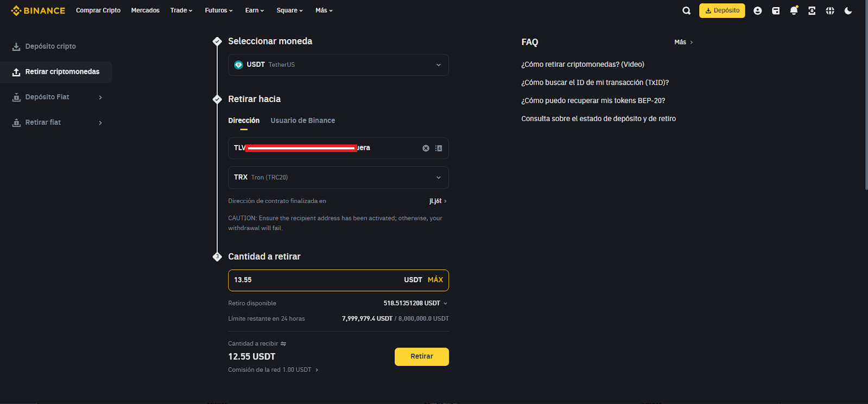Expand the Depósito Fiat sidebar item
This screenshot has height=404, width=868.
coord(56,97)
